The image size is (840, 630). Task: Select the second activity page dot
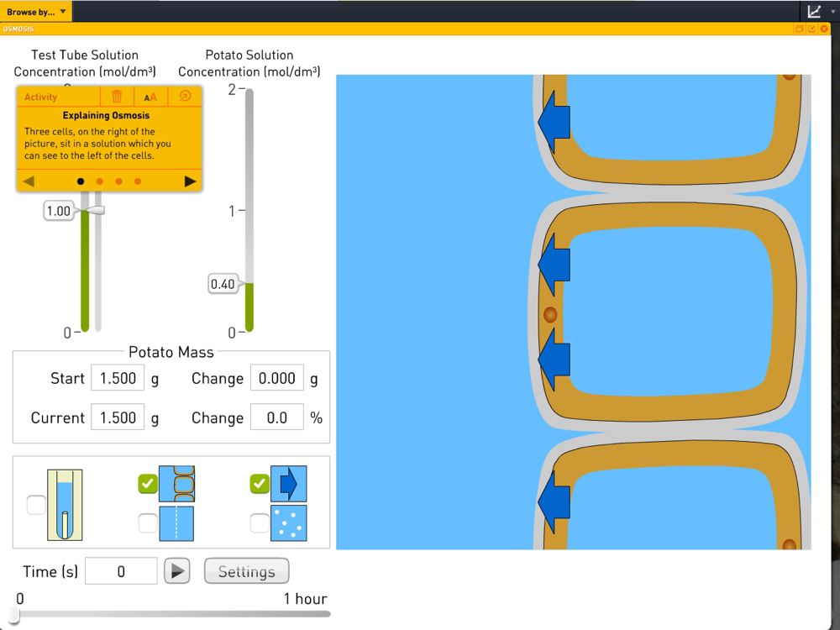coord(100,181)
